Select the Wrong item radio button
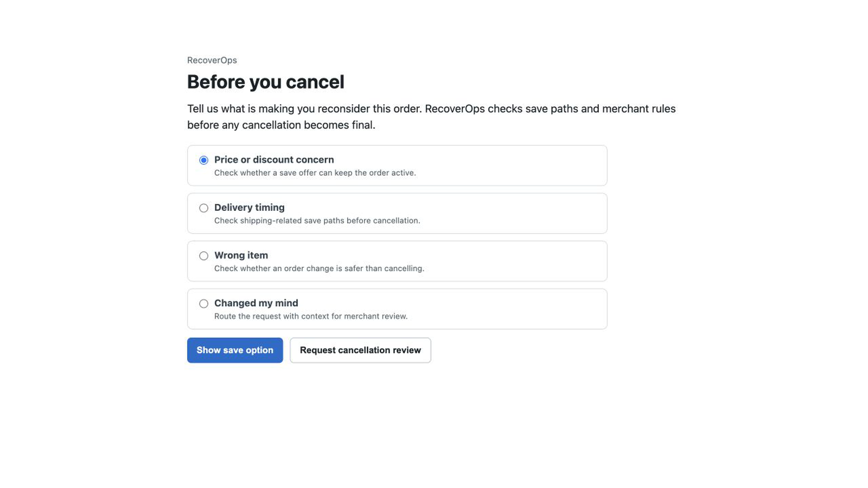 (203, 255)
